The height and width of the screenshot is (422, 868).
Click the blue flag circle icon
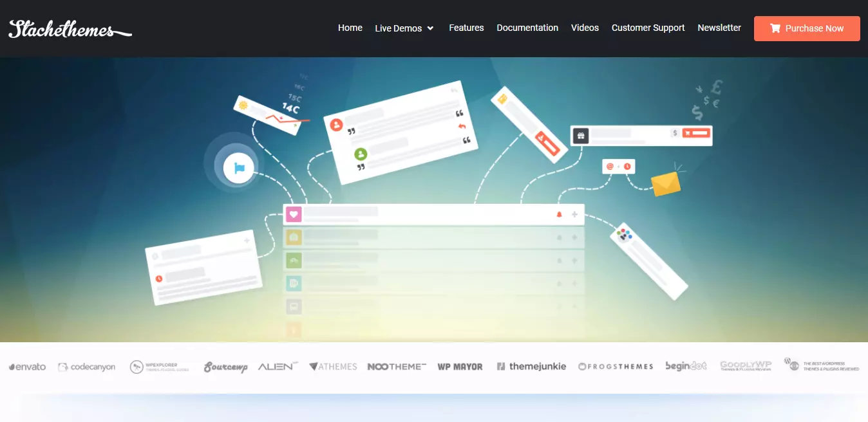239,169
